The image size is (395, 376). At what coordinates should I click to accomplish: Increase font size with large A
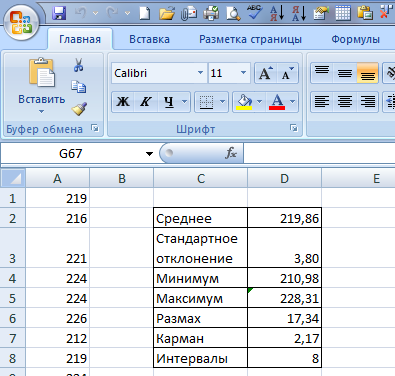coord(265,73)
